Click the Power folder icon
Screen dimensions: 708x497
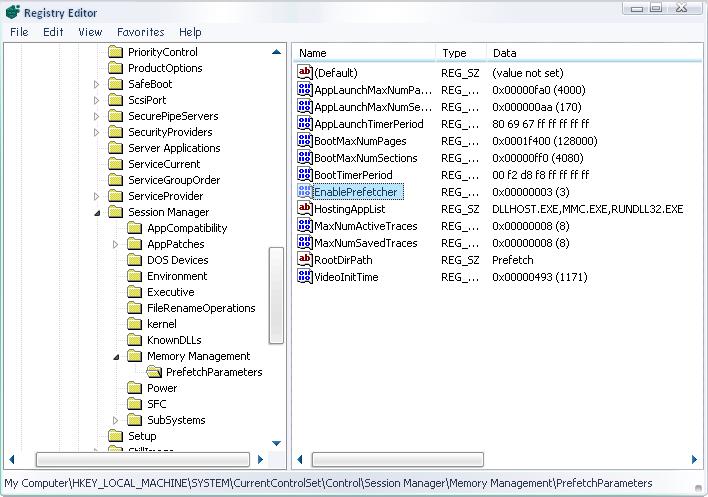coord(135,388)
